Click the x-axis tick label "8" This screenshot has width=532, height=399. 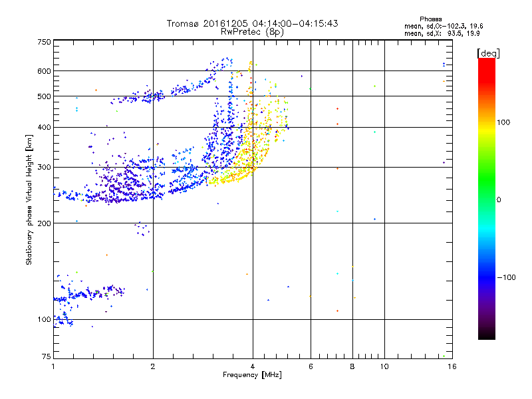(352, 366)
